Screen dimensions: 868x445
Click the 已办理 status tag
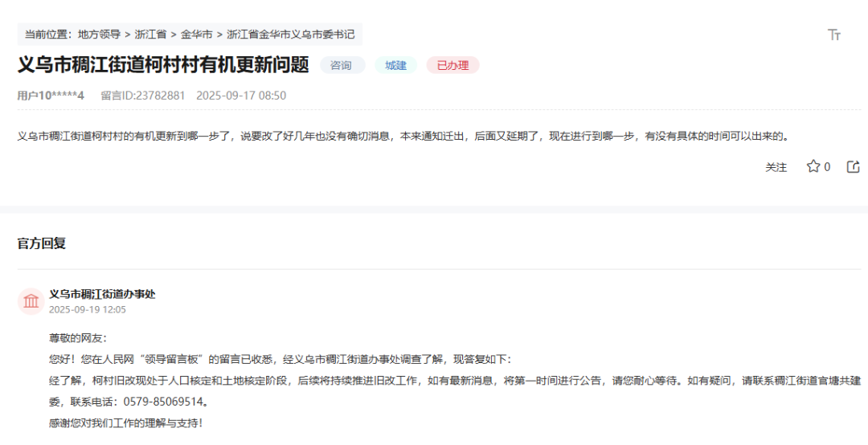click(x=452, y=65)
